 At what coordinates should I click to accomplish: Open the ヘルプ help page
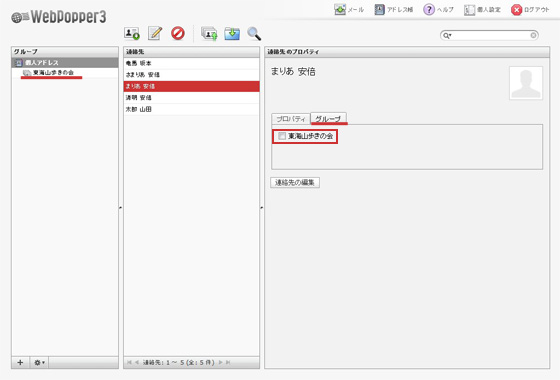438,10
